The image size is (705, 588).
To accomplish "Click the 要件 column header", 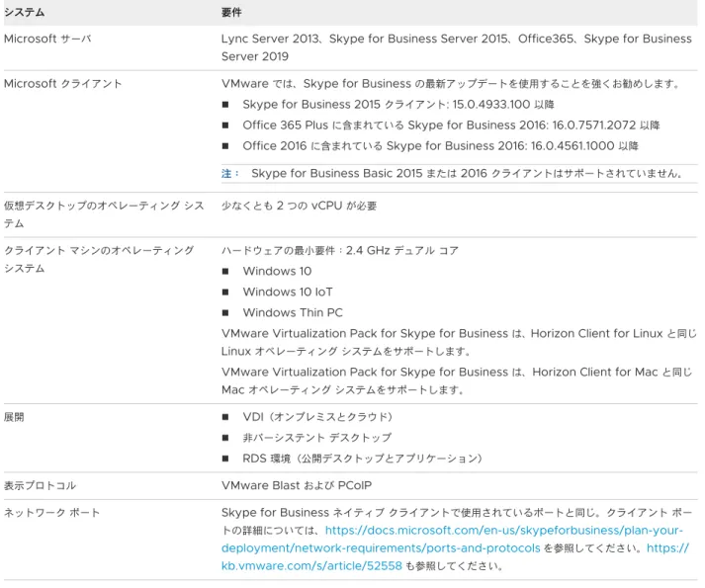I will click(x=231, y=12).
